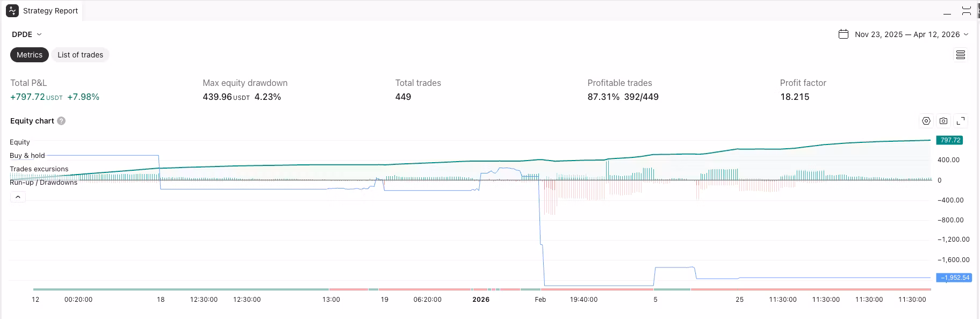Take chart snapshot with camera icon

(943, 121)
